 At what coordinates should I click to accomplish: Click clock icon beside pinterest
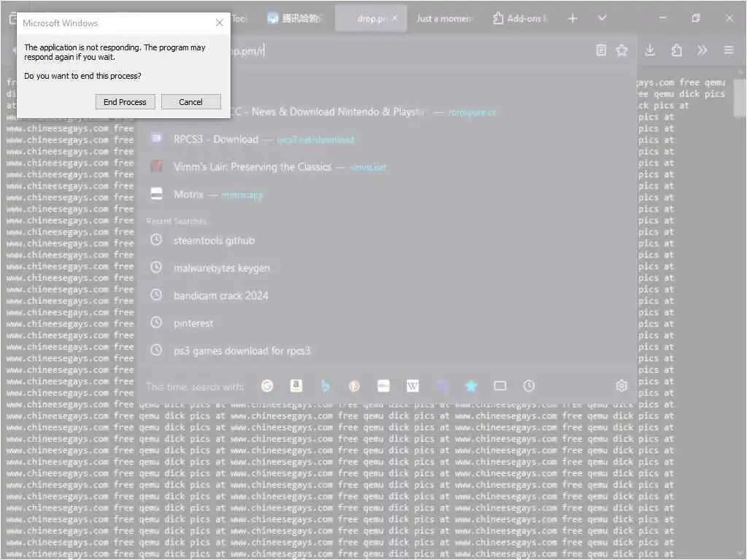156,322
